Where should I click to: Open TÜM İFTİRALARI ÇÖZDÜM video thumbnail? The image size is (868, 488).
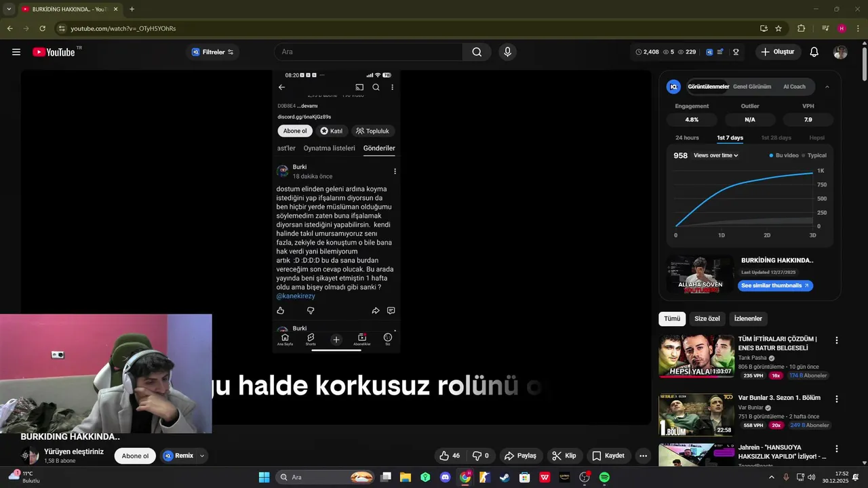[696, 356]
